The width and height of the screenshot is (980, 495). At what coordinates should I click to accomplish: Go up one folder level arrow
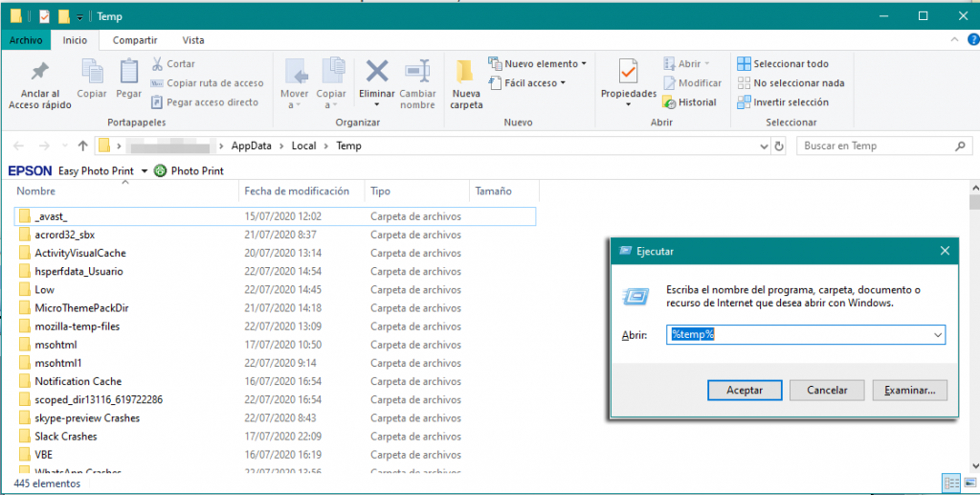(83, 146)
